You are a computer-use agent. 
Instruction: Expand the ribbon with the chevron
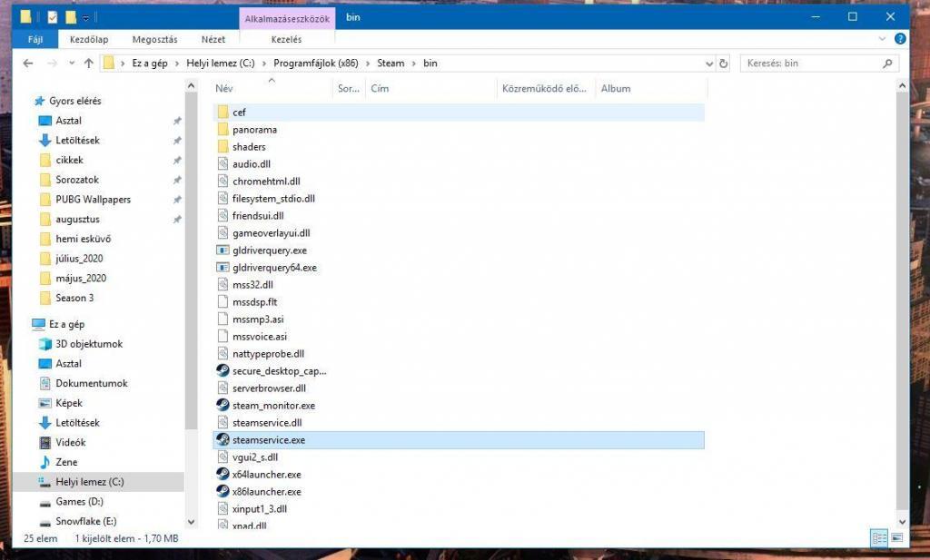click(884, 40)
